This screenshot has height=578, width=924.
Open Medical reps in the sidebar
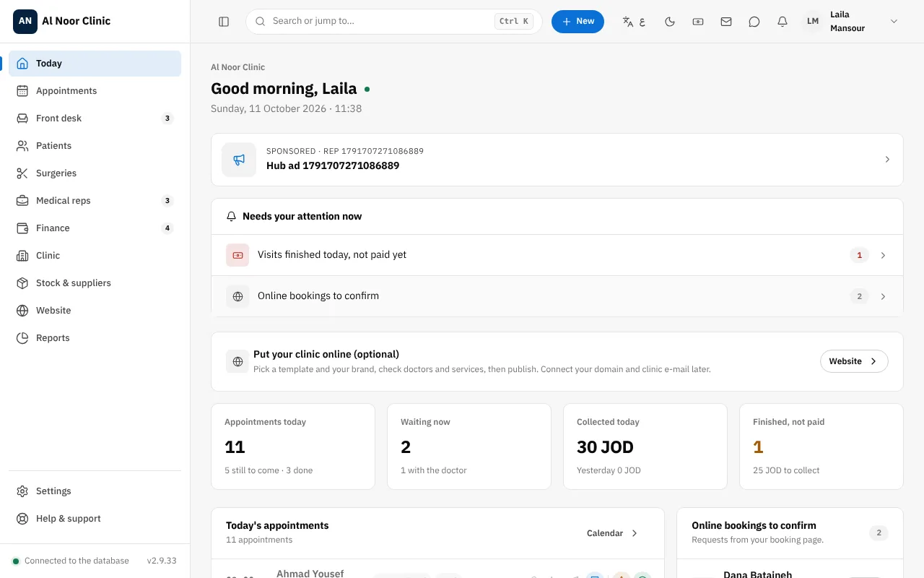tap(95, 201)
